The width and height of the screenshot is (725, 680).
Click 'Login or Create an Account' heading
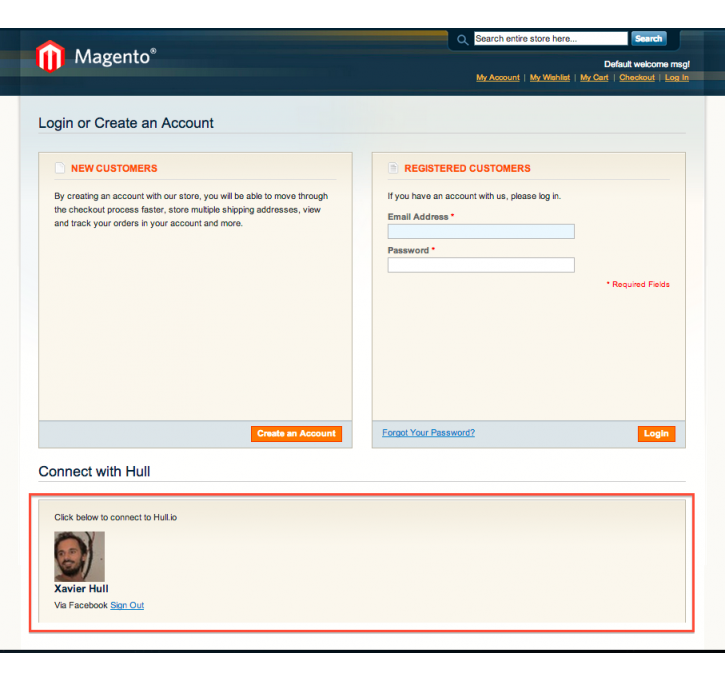[126, 123]
